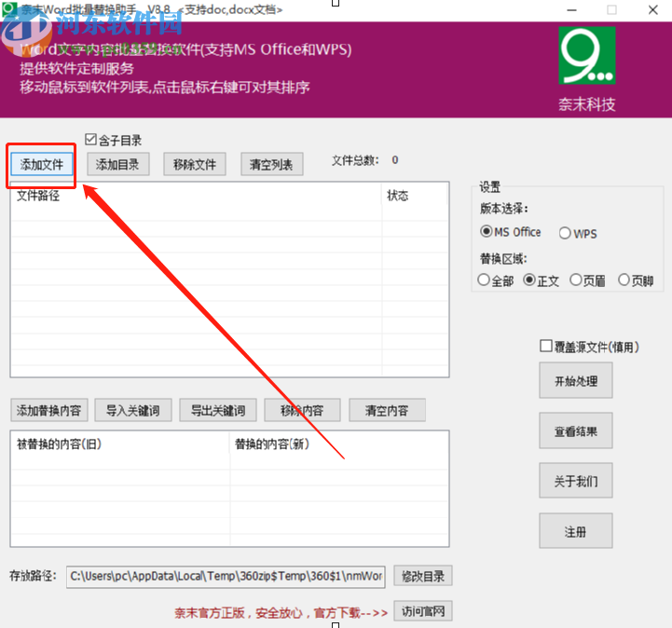The width and height of the screenshot is (672, 628).
Task: Click the green 奈末科技 logo
Action: (586, 55)
